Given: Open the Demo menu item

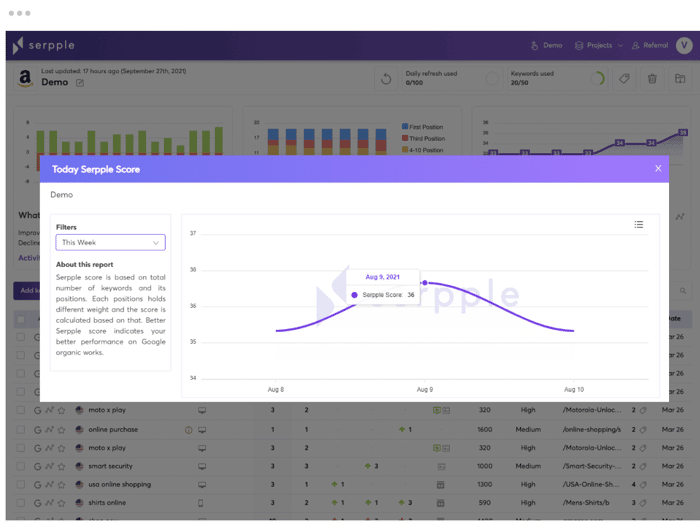Looking at the screenshot, I should pyautogui.click(x=546, y=45).
